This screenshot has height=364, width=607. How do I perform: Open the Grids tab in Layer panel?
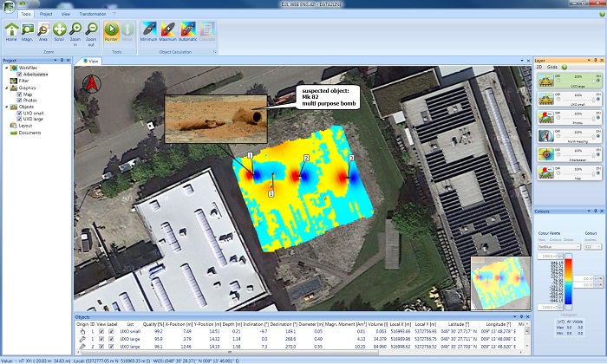[x=552, y=67]
